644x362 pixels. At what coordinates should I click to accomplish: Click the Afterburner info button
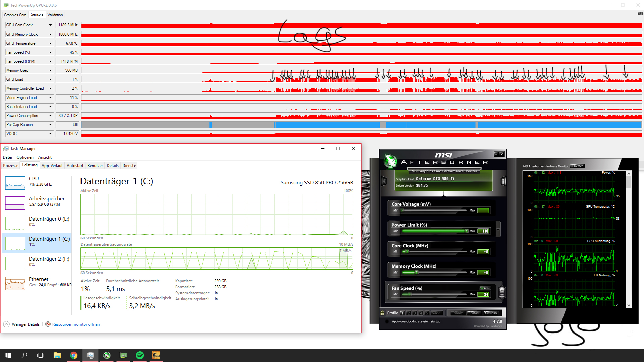point(503,181)
